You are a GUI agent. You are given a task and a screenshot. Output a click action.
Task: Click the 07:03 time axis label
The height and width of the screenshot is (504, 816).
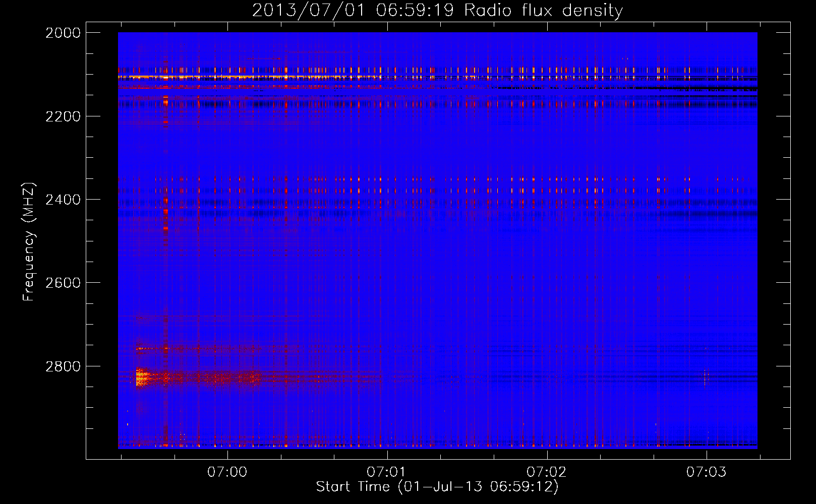pyautogui.click(x=707, y=472)
